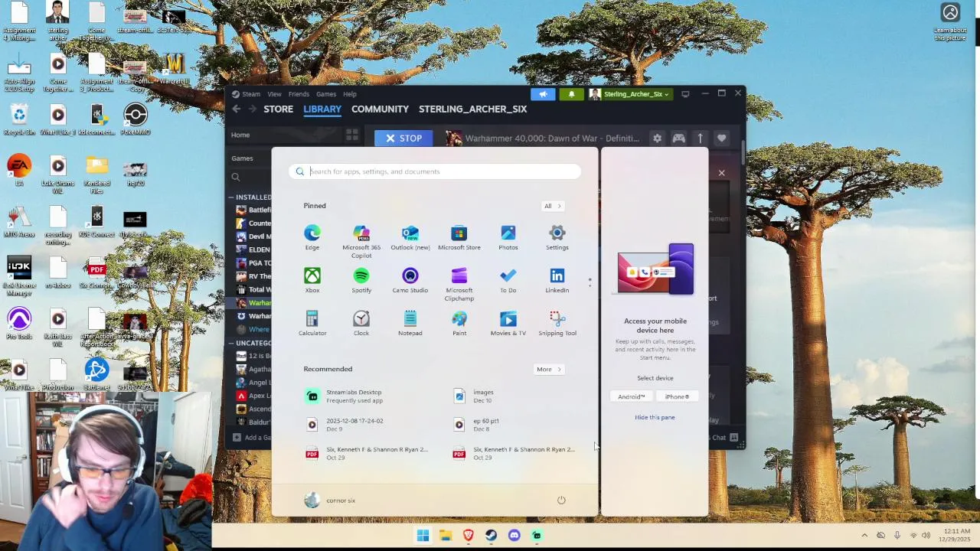This screenshot has width=980, height=551.
Task: Stop the running Warhammer game
Action: coord(403,139)
